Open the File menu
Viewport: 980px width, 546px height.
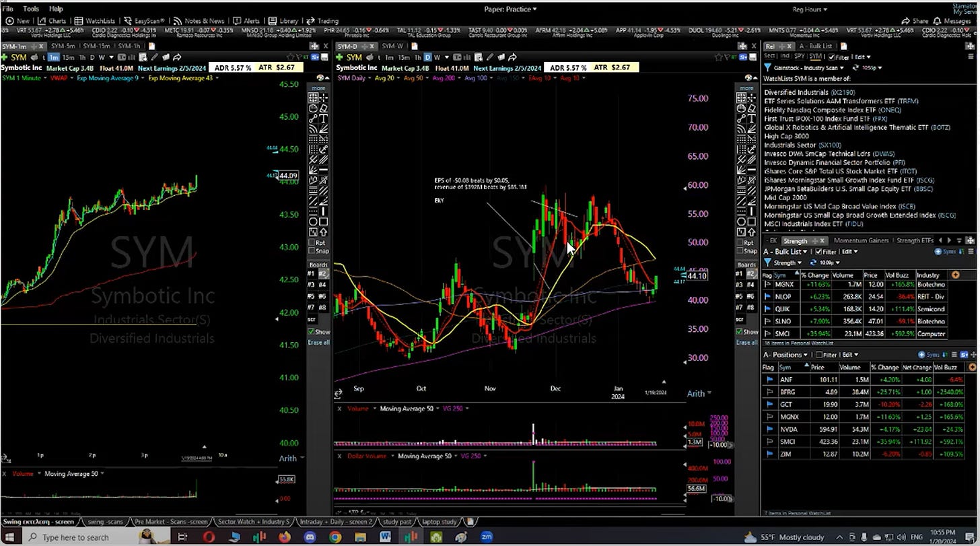[7, 9]
